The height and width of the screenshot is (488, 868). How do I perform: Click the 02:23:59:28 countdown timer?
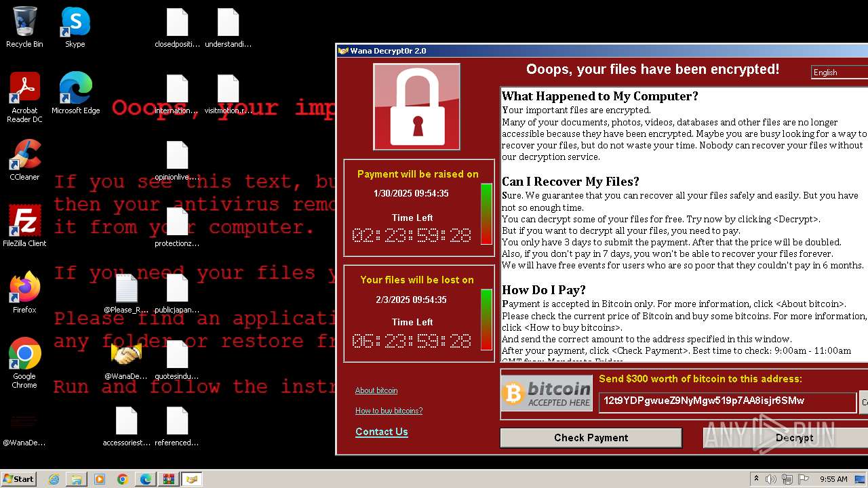(x=412, y=235)
